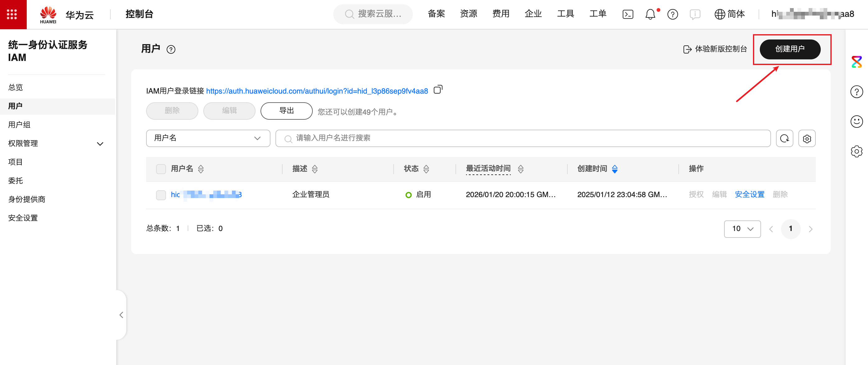Open the nine-dot service menu grid
The width and height of the screenshot is (868, 365).
pos(12,14)
